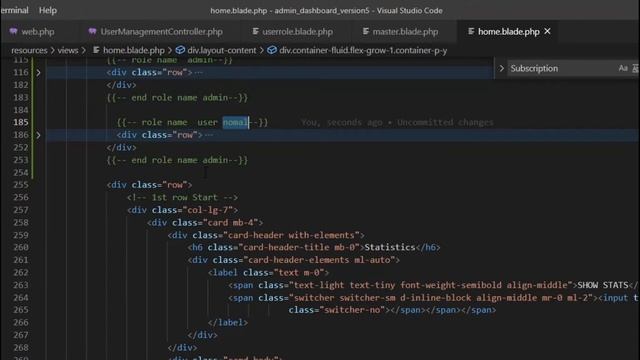Click the symbol icon before div.container-fluid breadcrumb
Image resolution: width=640 pixels, height=360 pixels.
(272, 50)
